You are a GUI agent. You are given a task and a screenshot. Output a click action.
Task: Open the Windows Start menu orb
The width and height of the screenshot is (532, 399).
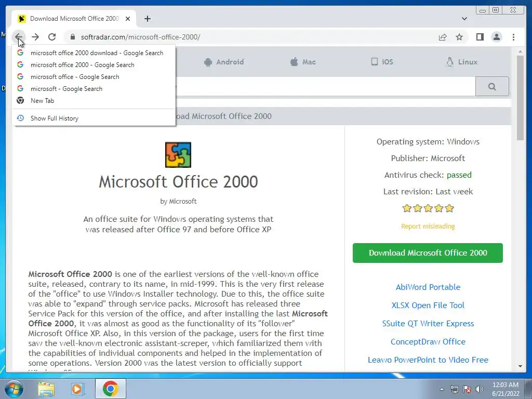tap(13, 389)
